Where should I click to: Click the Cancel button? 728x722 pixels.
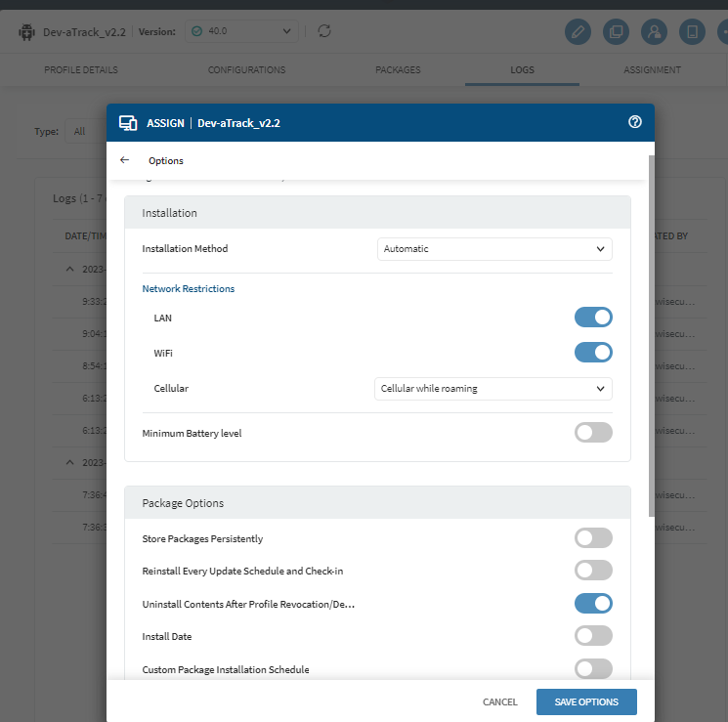coord(499,701)
